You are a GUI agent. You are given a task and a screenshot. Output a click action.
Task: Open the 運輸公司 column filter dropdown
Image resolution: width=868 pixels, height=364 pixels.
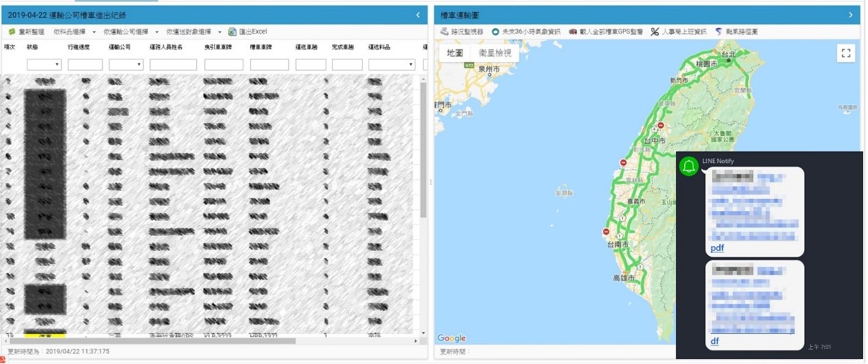point(126,65)
